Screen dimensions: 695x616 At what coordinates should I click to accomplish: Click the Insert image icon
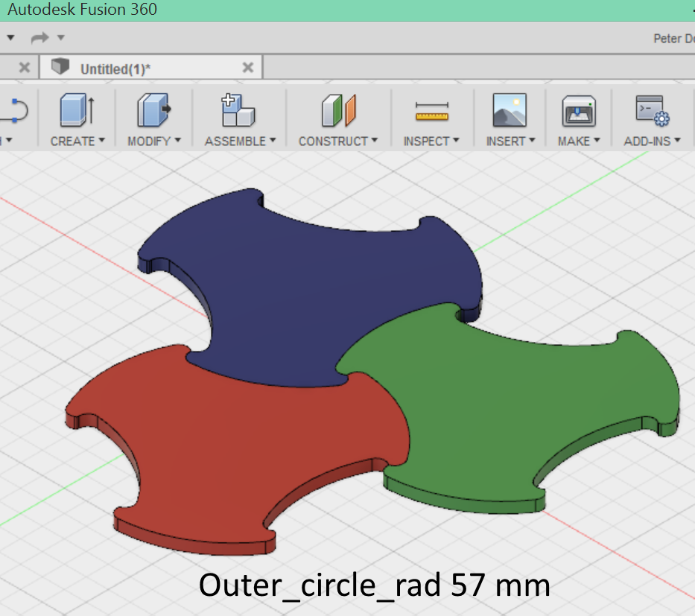tap(510, 111)
